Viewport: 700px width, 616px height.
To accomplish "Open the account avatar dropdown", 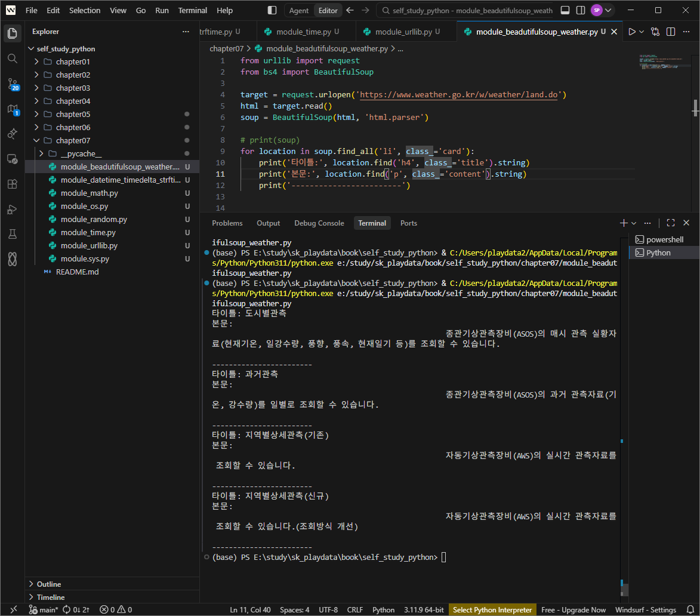I will [x=602, y=10].
